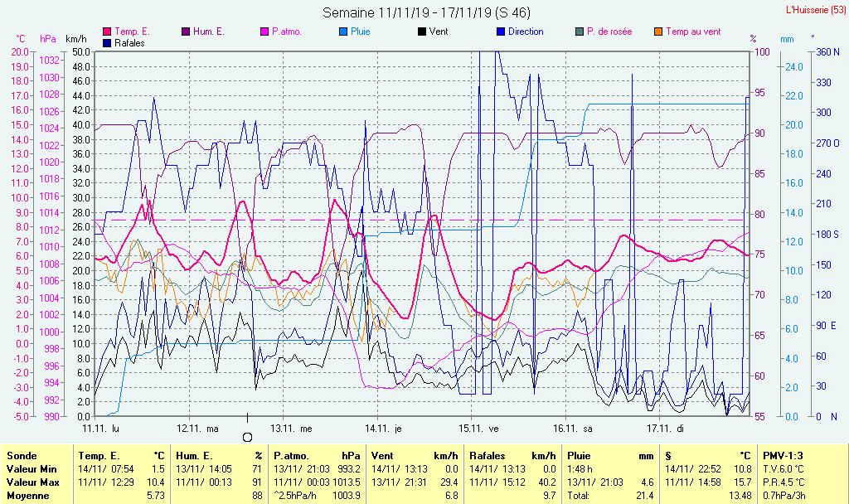Click the light blue Pluie legend swatch
The width and height of the screenshot is (849, 504).
coord(343,32)
